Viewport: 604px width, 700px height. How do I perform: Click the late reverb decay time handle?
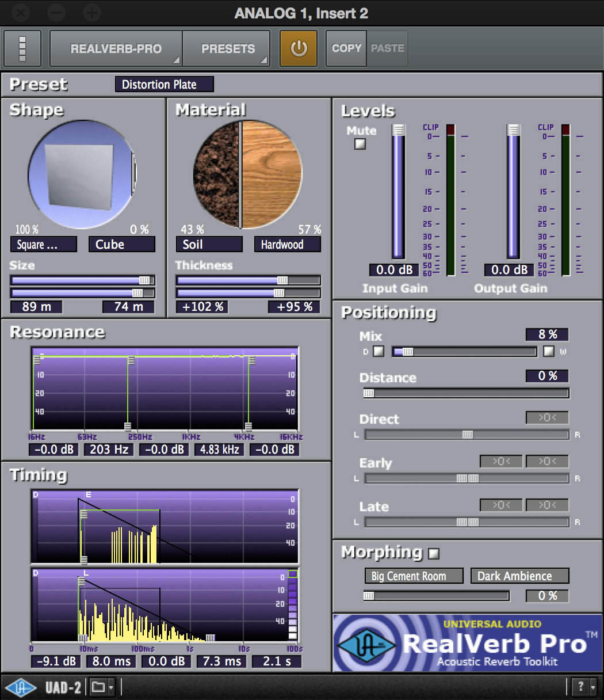(211, 638)
